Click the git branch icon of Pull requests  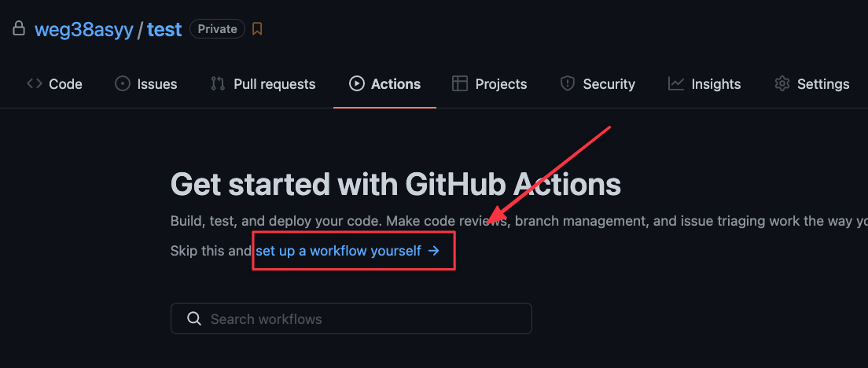pos(218,83)
